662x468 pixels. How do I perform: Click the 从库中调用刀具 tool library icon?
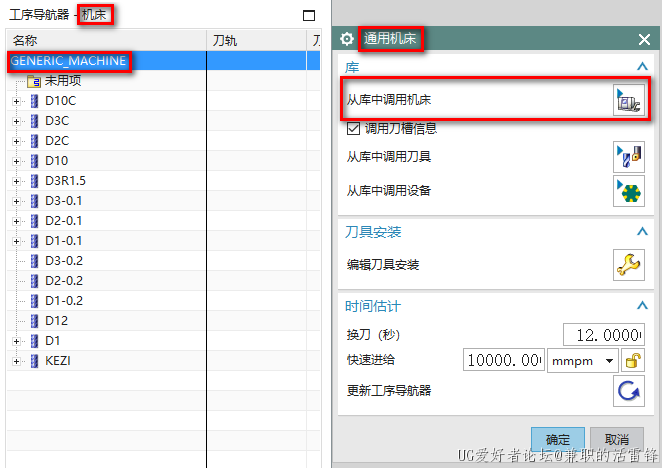pos(628,157)
